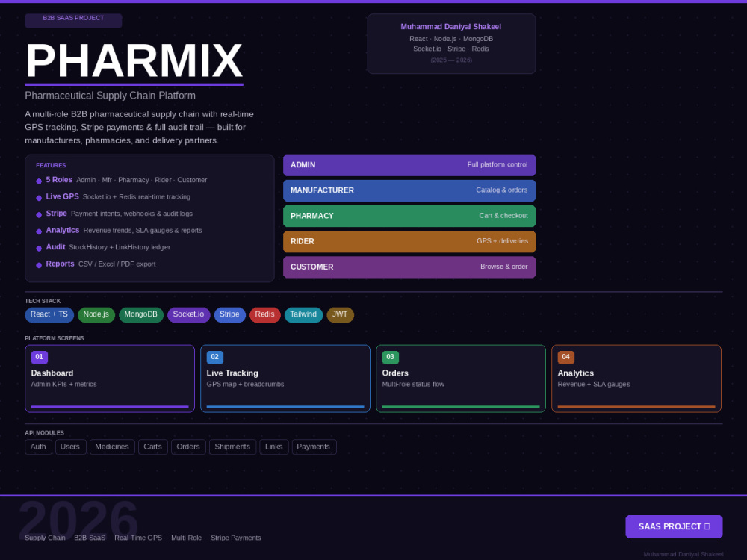
Task: Click the Multi-Role footer tag
Action: pos(186,538)
